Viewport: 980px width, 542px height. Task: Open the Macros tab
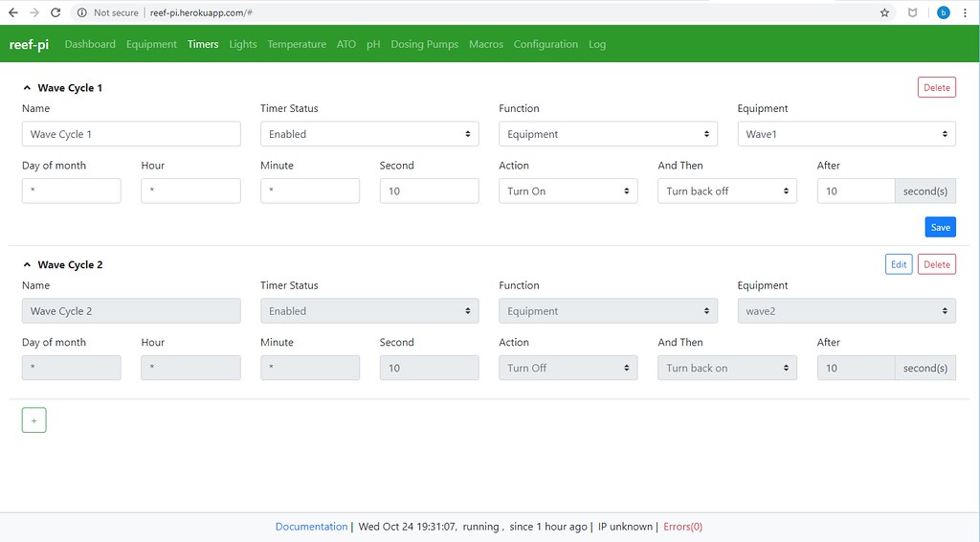click(x=486, y=44)
